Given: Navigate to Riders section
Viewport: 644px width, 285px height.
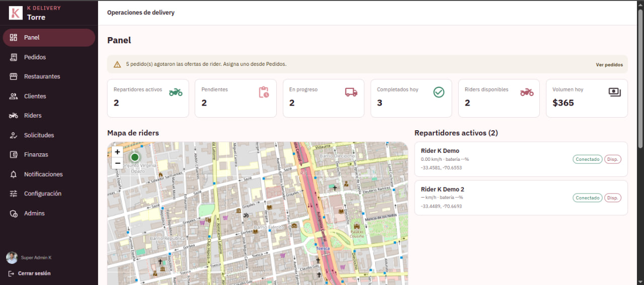Looking at the screenshot, I should click(49, 116).
